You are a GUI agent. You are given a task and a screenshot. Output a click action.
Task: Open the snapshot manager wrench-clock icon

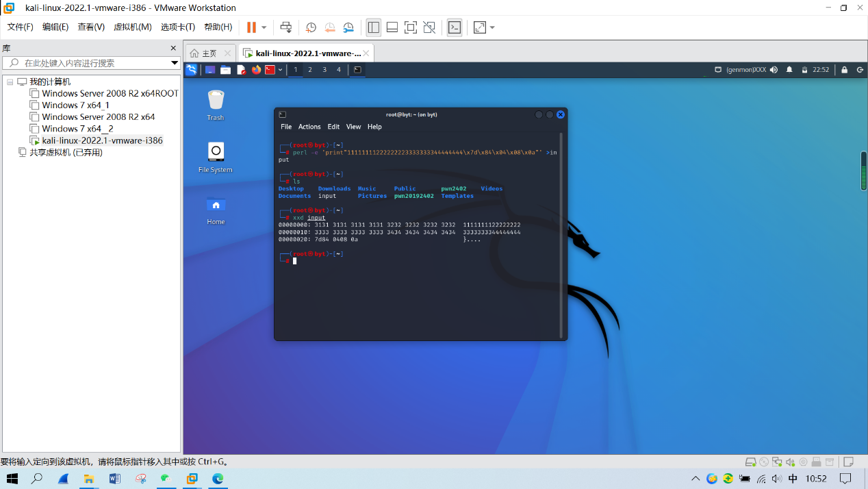click(348, 27)
